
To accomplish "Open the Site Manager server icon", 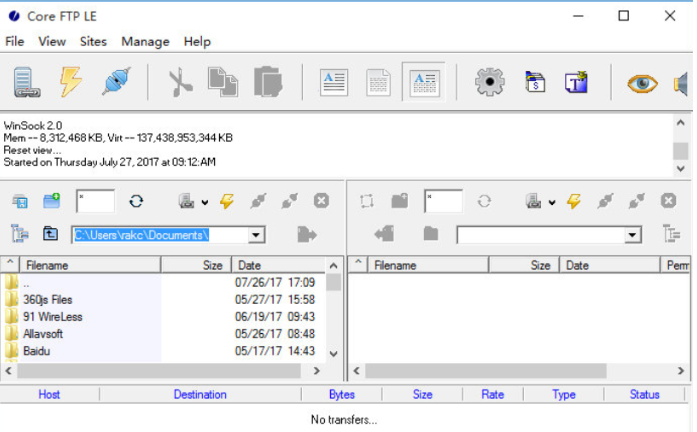I will pos(27,82).
